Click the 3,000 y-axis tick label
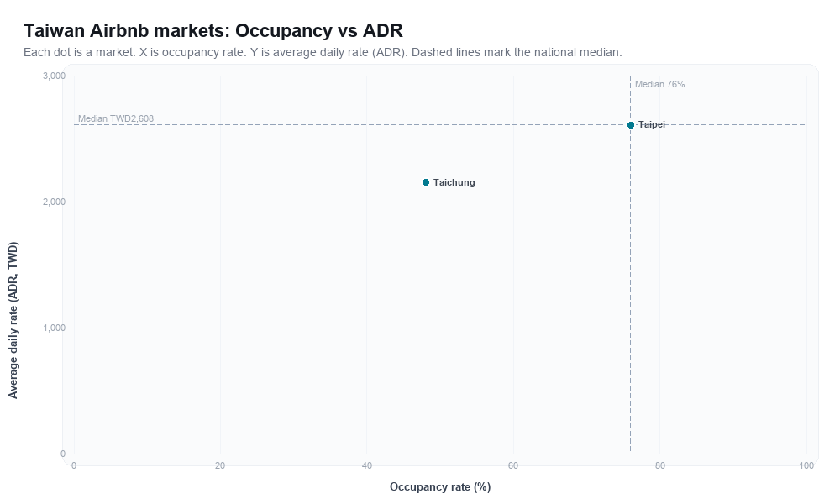 54,76
